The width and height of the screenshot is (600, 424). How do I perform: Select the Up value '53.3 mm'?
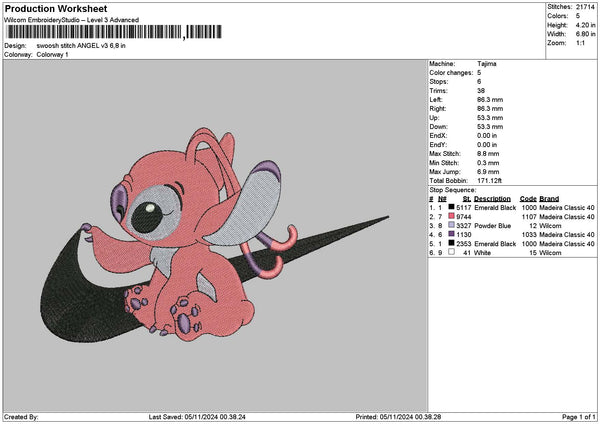coord(490,118)
